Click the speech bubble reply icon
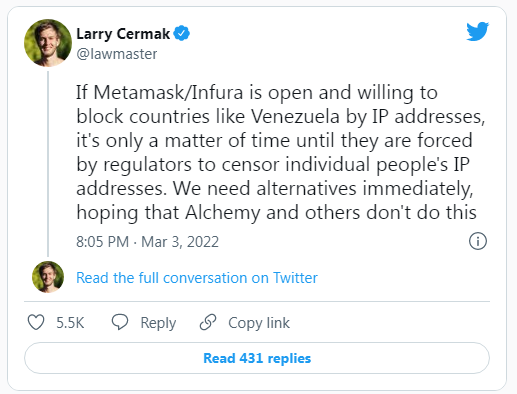517x394 pixels. [120, 322]
